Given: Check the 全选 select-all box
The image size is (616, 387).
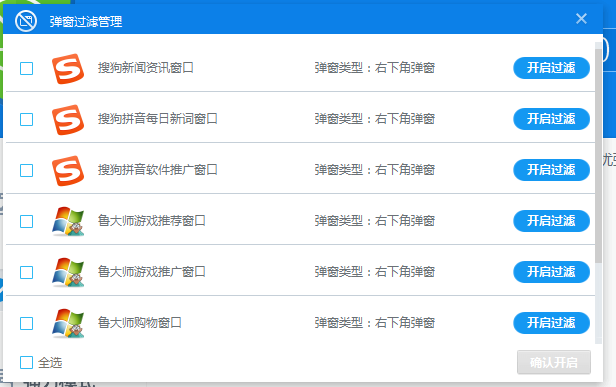Looking at the screenshot, I should click(x=26, y=362).
